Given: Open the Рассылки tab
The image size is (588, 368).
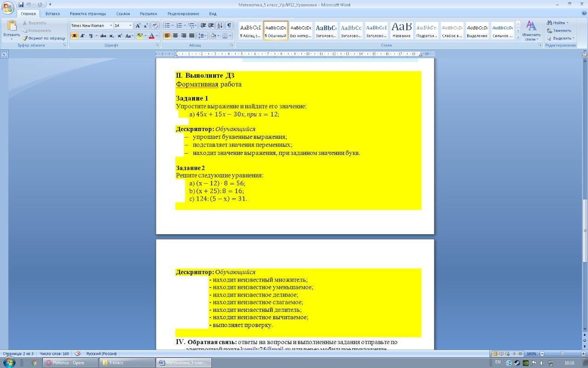Looking at the screenshot, I should pyautogui.click(x=148, y=14).
